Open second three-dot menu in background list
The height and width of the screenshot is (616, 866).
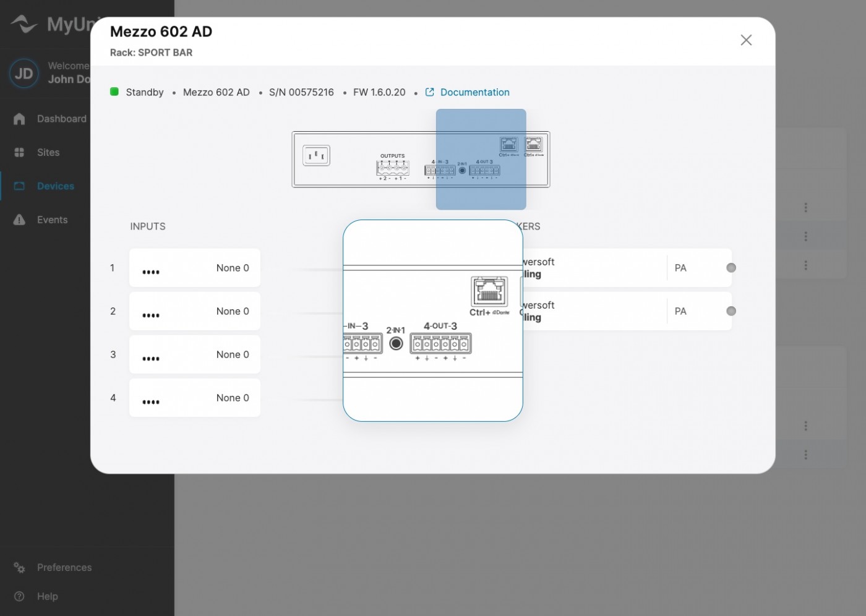point(805,236)
